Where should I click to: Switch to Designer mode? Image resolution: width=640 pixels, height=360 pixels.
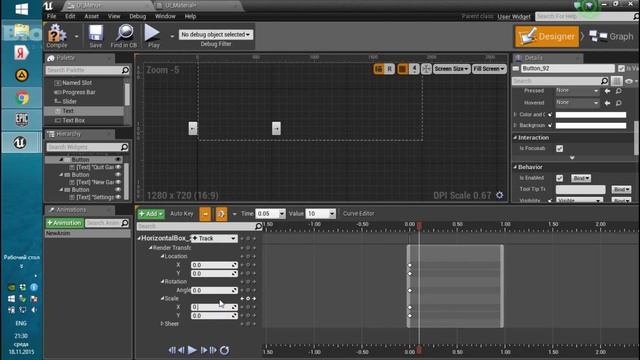click(547, 36)
